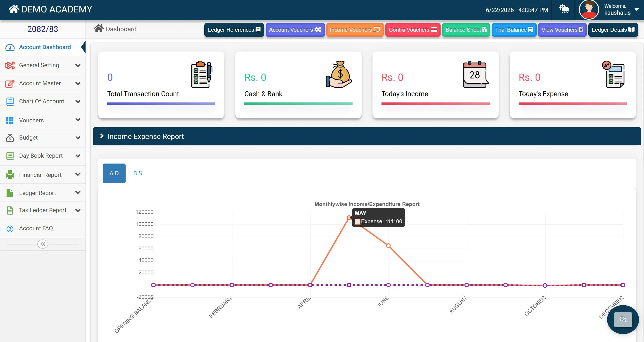Open the chat bubble support widget

623,319
